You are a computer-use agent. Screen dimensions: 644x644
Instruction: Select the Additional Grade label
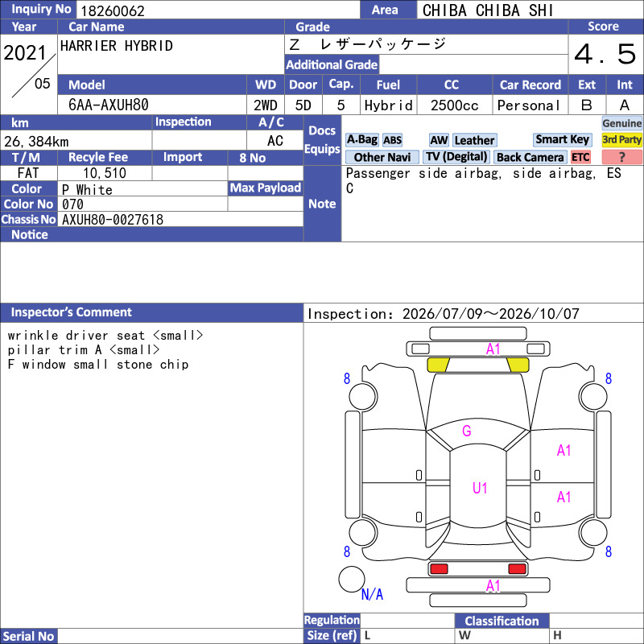point(332,64)
